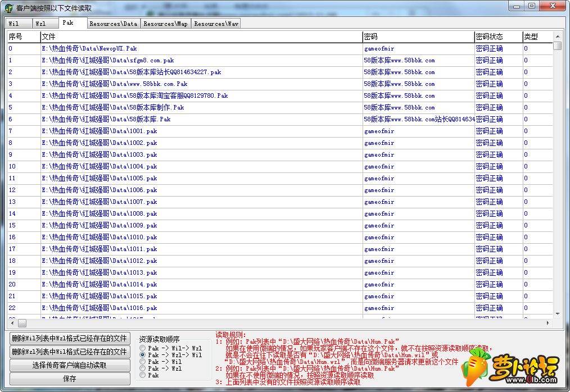The image size is (570, 392).
Task: Click 删除Wzl列表中Wil格式已经存在的文件 button
Action: (70, 352)
